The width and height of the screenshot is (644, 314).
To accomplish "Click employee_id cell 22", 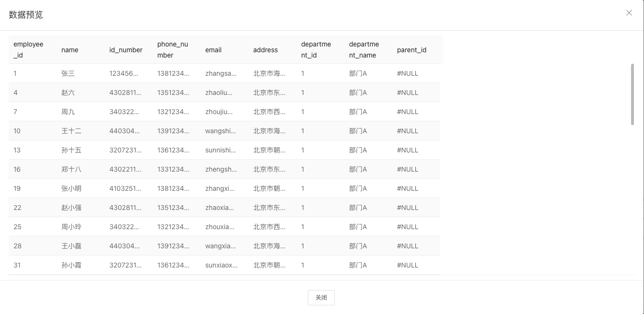I will coord(17,208).
